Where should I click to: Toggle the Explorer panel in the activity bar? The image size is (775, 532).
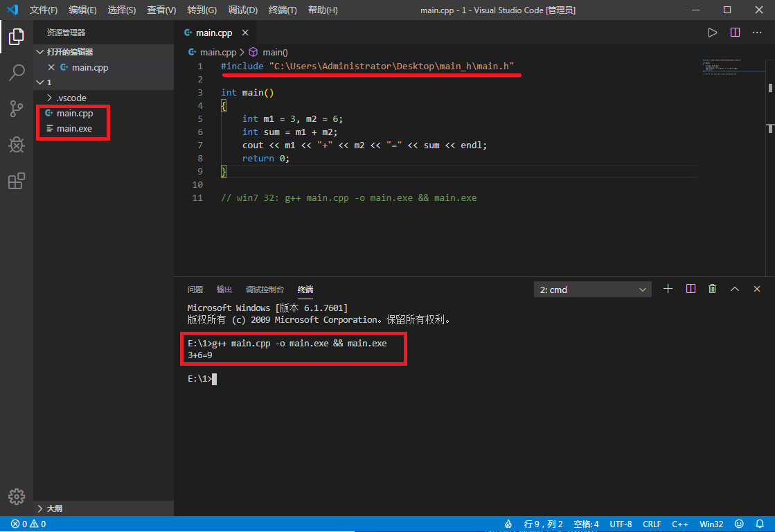16,37
